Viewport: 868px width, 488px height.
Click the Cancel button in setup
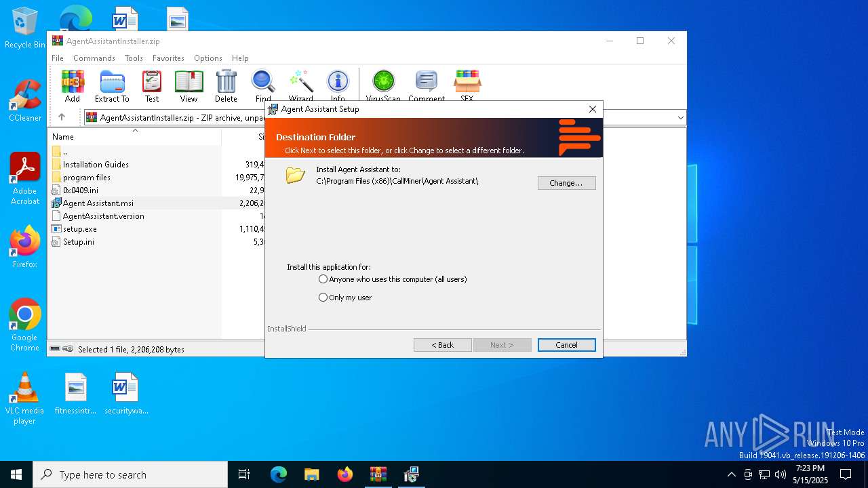[x=567, y=345]
